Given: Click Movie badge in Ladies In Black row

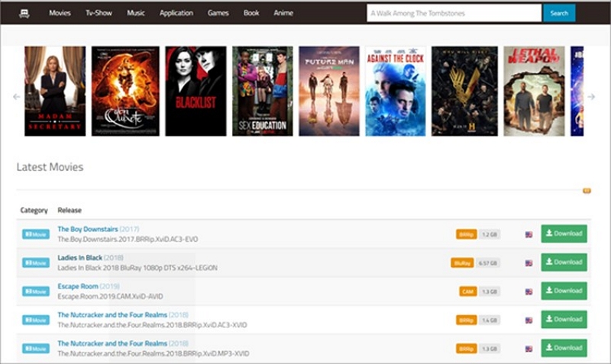Looking at the screenshot, I should tap(36, 263).
